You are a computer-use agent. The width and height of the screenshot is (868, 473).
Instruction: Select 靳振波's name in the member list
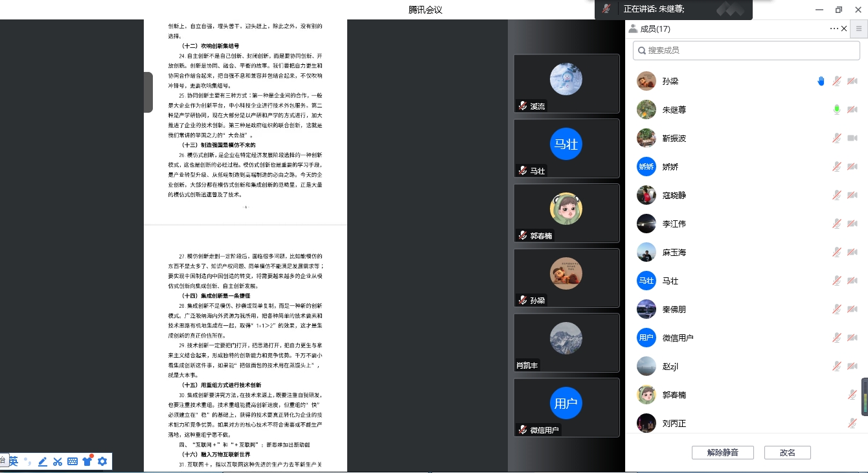pos(674,138)
